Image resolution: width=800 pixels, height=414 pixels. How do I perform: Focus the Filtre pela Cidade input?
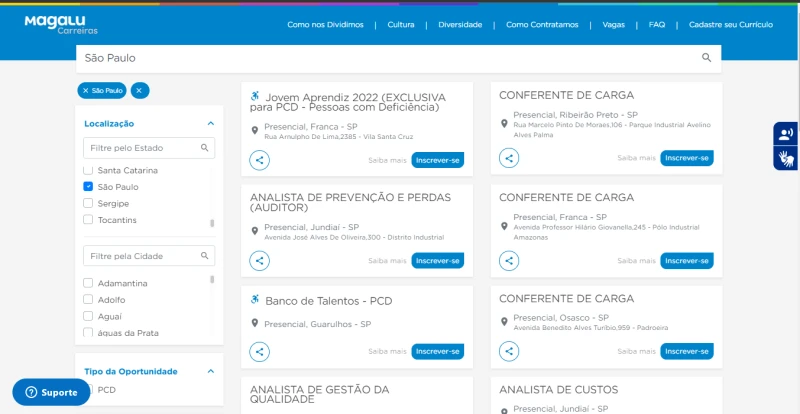(x=149, y=256)
